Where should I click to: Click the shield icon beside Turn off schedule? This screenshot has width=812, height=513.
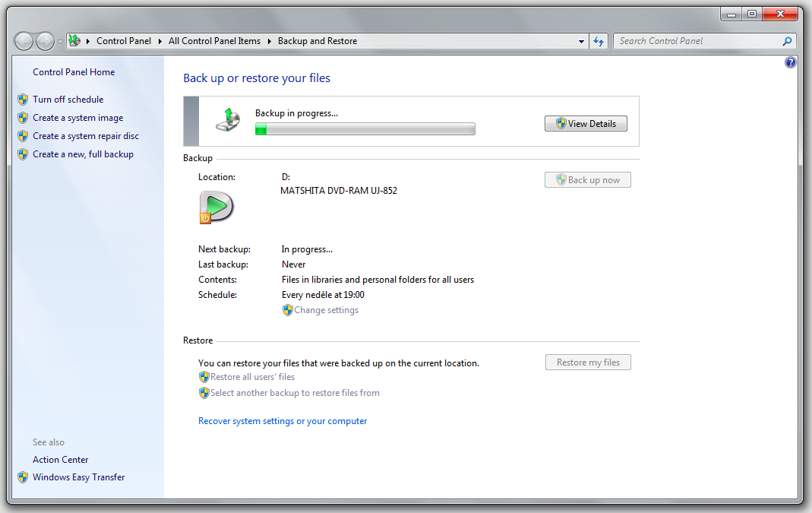tap(23, 100)
